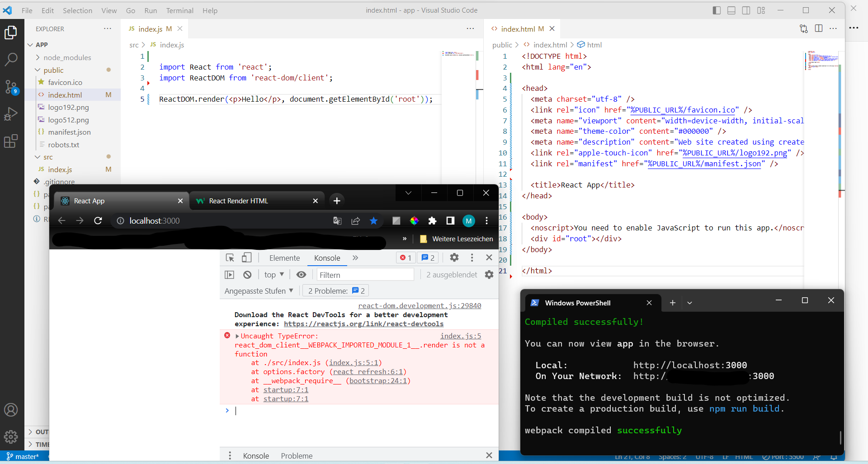Switch to the Elemente DevTools tab
Screen dimensions: 868x464
click(284, 258)
